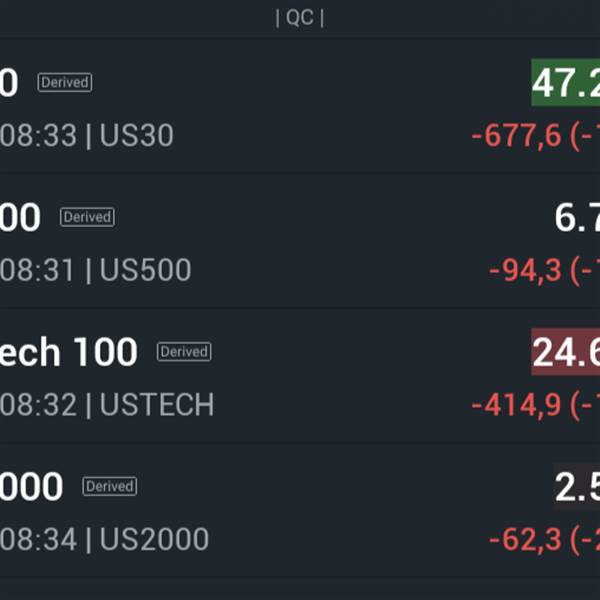Viewport: 600px width, 600px height.
Task: Click the Tech 100 instrument title
Action: 68,352
